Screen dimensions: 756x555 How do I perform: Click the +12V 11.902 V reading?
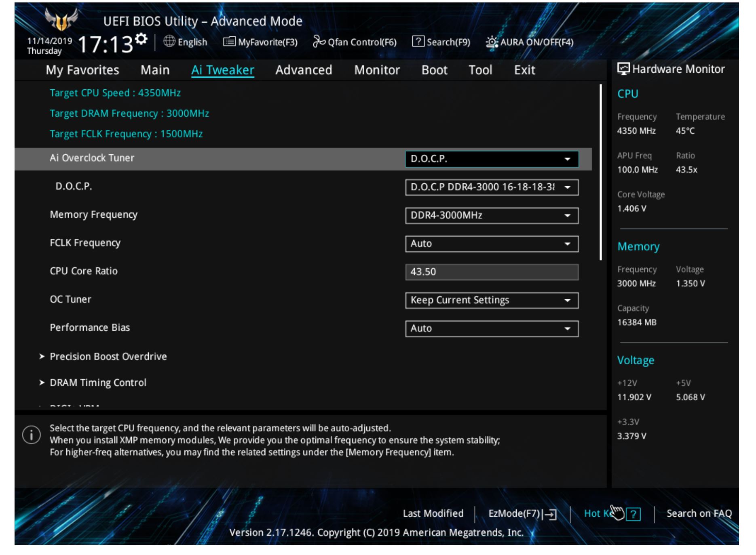click(x=634, y=397)
